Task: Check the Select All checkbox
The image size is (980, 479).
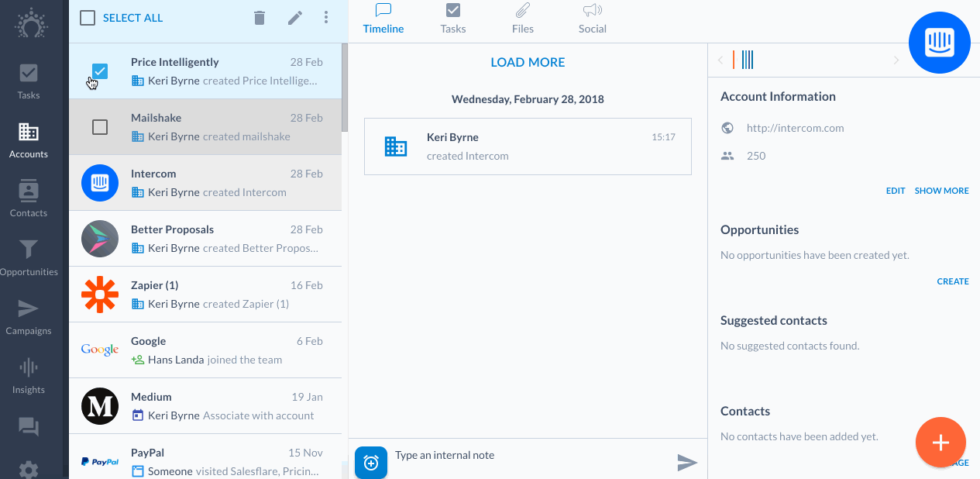Action: coord(88,18)
